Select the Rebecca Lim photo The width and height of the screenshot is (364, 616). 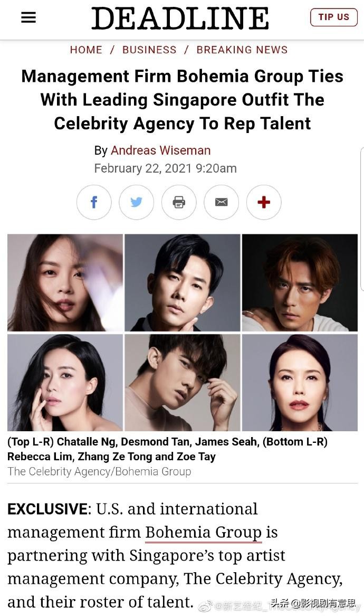(65, 383)
